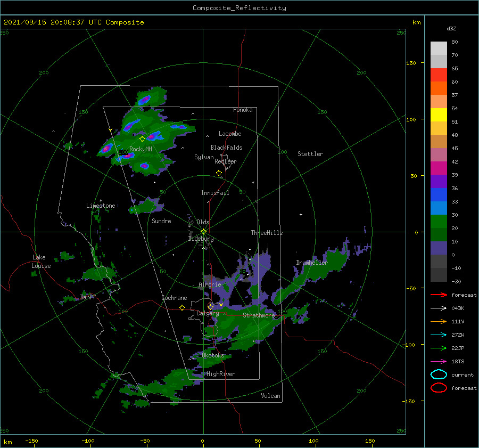Click the dBZ legend heading
This screenshot has height=448, width=479.
(451, 28)
